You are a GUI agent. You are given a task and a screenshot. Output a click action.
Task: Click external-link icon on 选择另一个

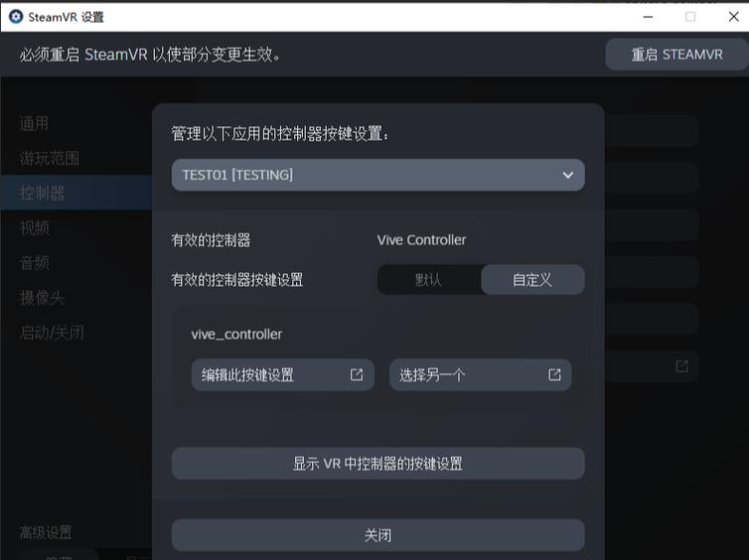[554, 374]
